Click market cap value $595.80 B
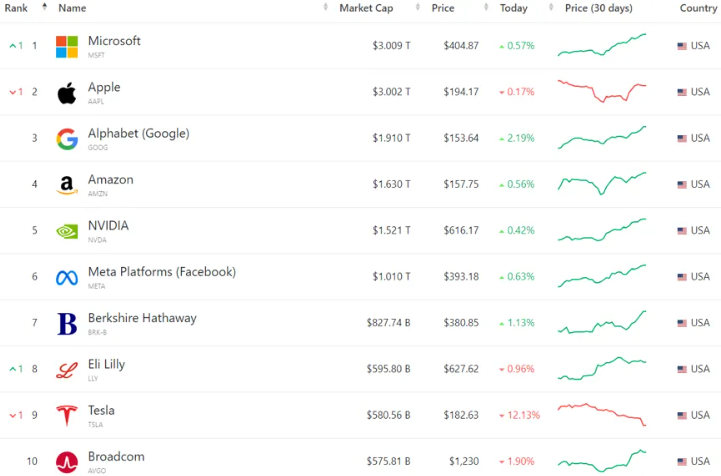The width and height of the screenshot is (721, 476). click(x=389, y=369)
